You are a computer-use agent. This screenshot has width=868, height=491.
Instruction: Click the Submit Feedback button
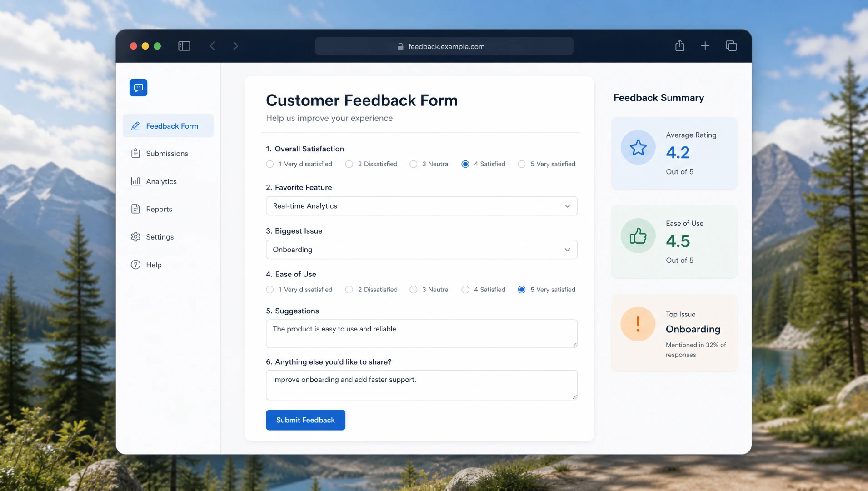click(x=305, y=420)
